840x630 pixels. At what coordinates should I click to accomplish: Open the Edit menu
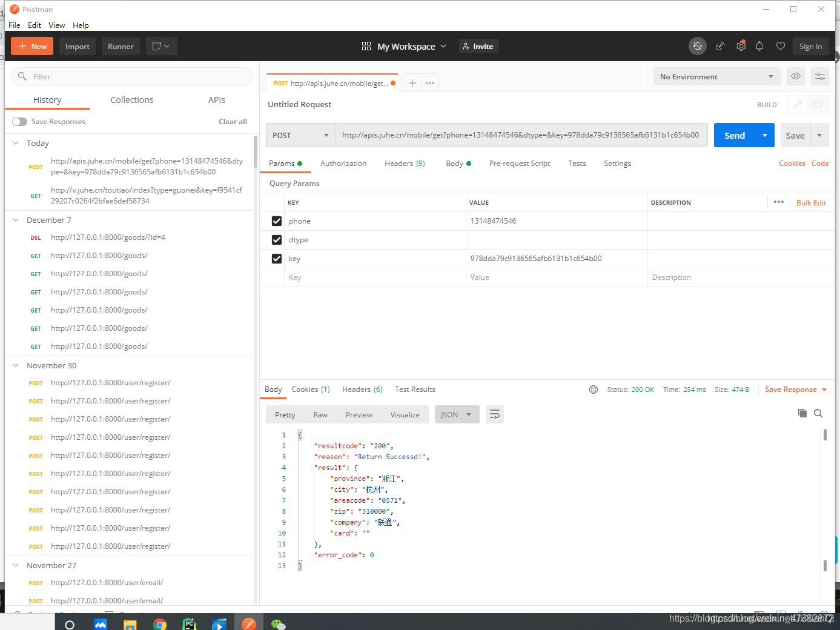(35, 25)
